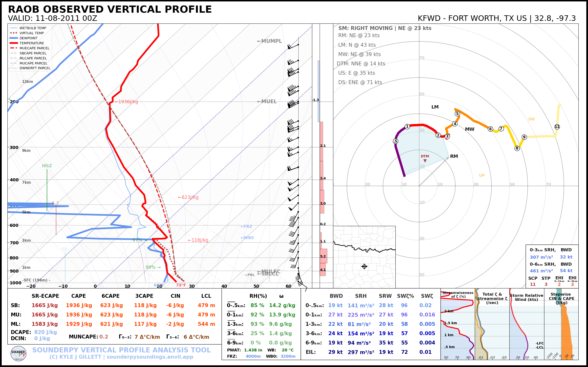Click the DTM triangle marker on hodograph
Image resolution: width=588 pixels, height=367 pixels.
coord(425,161)
